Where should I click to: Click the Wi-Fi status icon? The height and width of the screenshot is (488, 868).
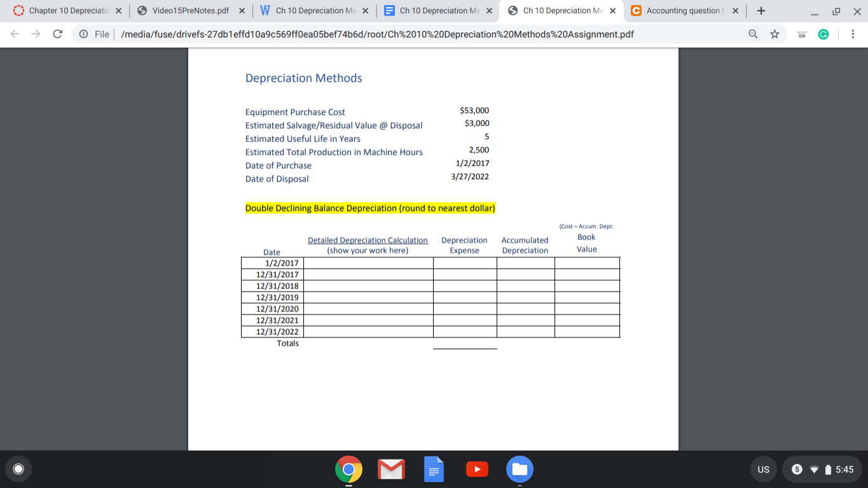tap(813, 470)
